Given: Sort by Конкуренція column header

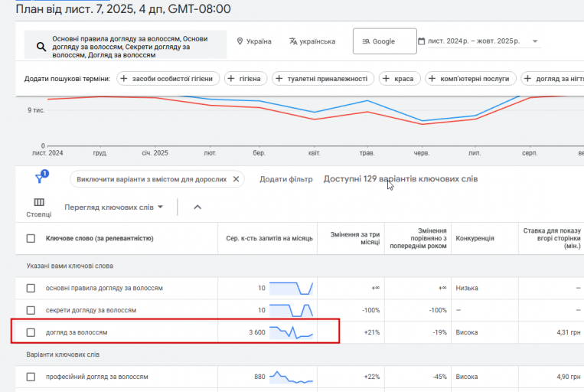Looking at the screenshot, I should (x=475, y=238).
